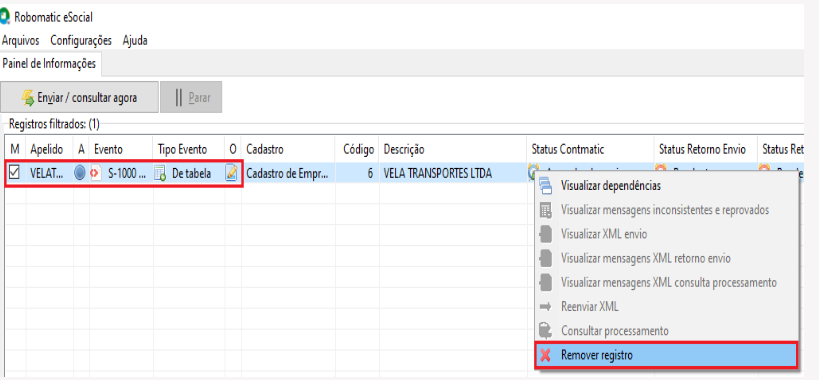Open the Ajuda menu
The height and width of the screenshot is (380, 819).
tap(135, 40)
